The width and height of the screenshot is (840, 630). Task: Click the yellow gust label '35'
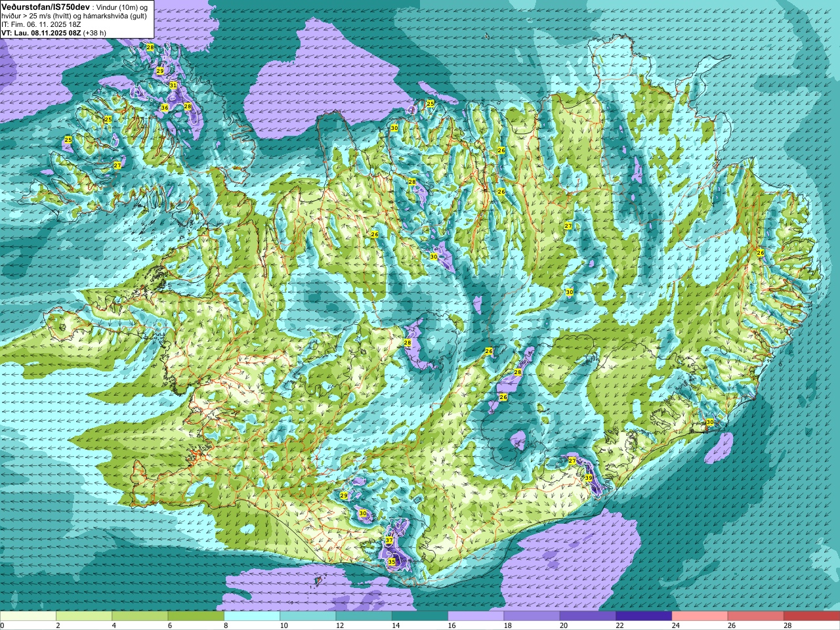pos(392,562)
